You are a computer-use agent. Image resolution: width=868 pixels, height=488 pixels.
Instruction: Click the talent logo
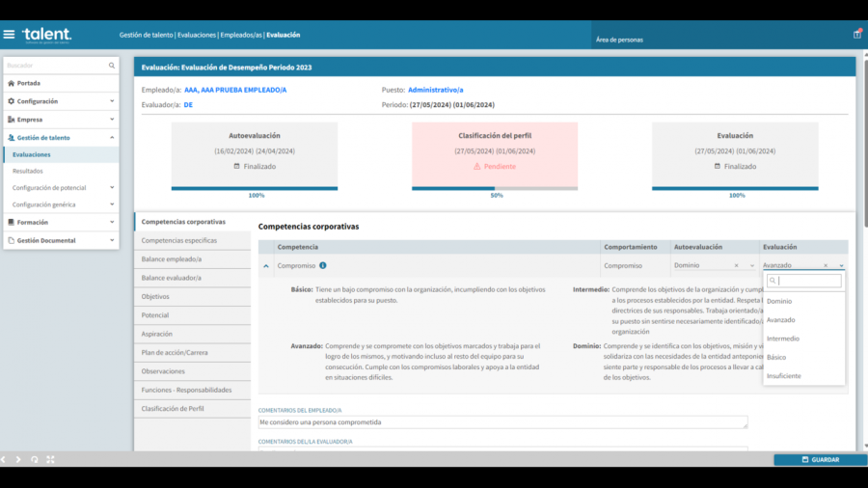(46, 35)
